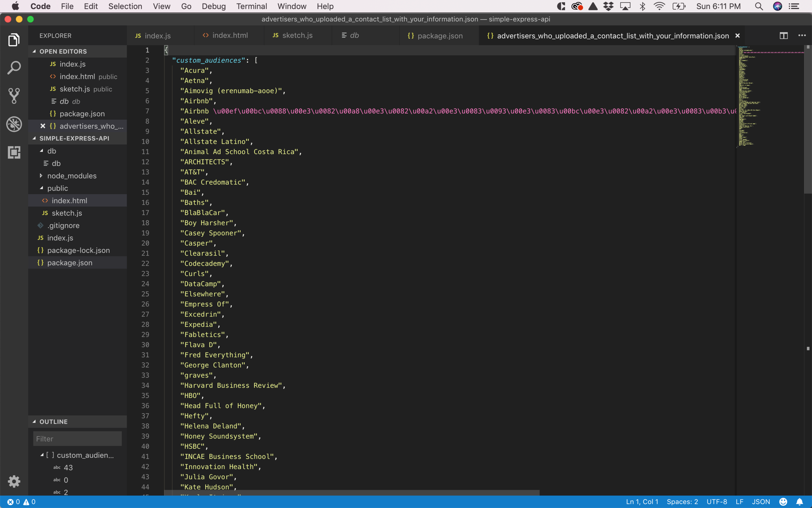This screenshot has width=812, height=508.
Task: Open root index.js in the explorer
Action: [77, 238]
